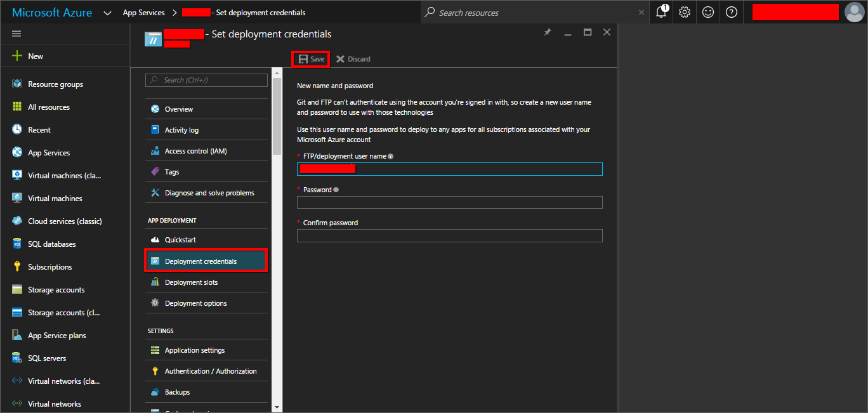Click the New label in sidebar
The width and height of the screenshot is (868, 413).
[36, 56]
